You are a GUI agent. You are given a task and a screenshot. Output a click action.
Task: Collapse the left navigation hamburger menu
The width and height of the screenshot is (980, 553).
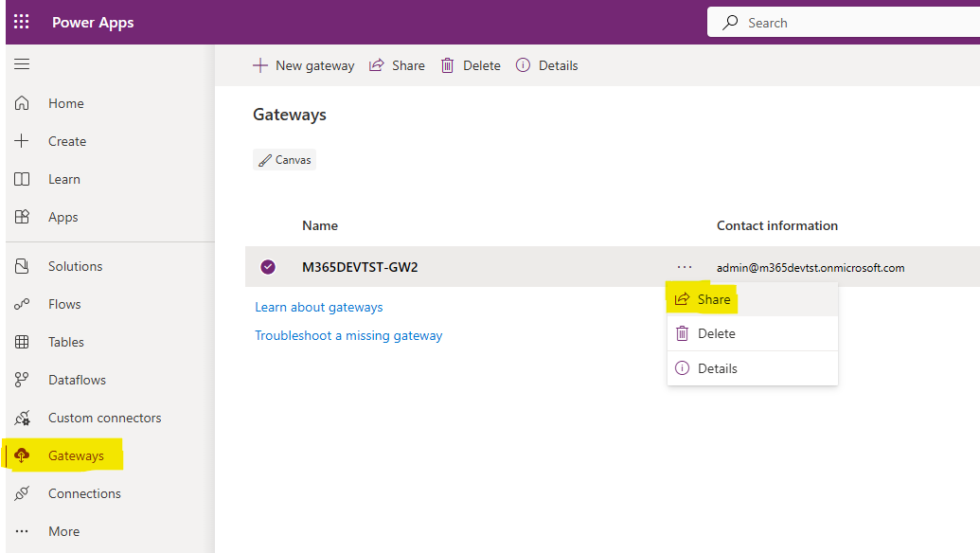coord(22,64)
